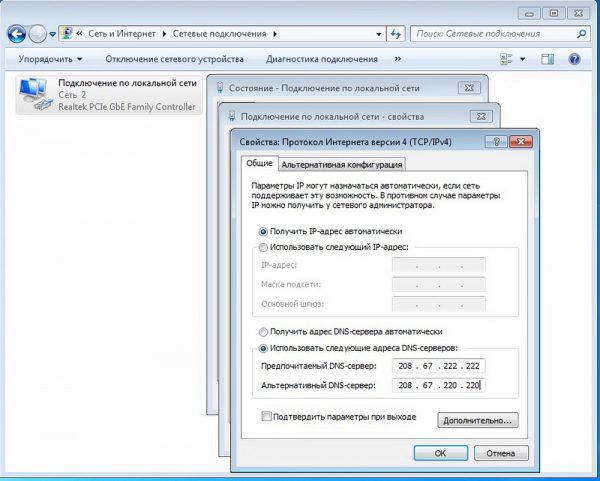The image size is (600, 481).
Task: Select the «Сетевые подключения» breadcrumb
Action: pyautogui.click(x=219, y=34)
